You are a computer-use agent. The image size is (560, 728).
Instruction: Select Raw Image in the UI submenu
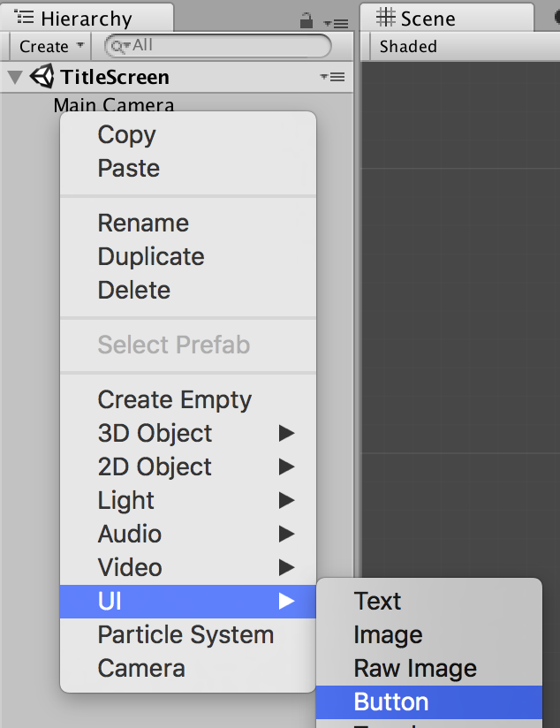pos(415,668)
